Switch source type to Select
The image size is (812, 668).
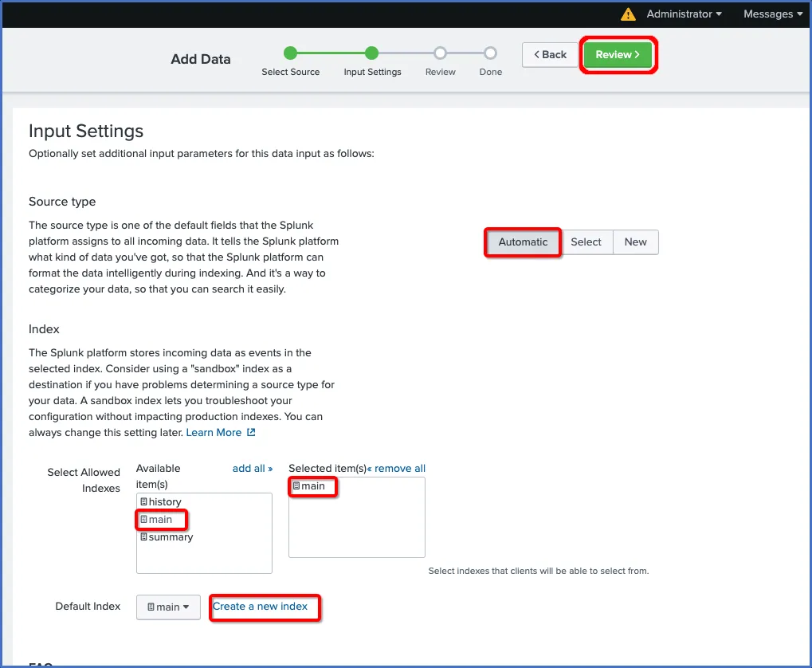[586, 242]
